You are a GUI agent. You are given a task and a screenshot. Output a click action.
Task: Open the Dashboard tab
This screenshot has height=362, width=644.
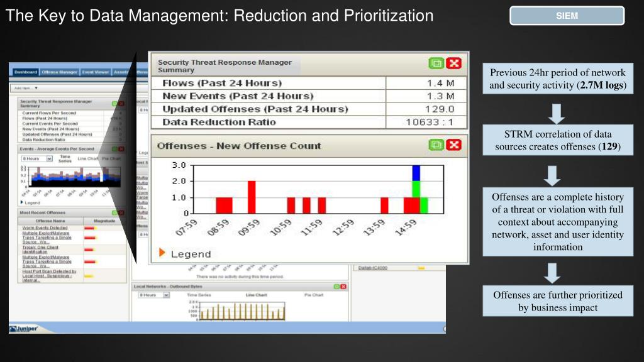[x=25, y=72]
